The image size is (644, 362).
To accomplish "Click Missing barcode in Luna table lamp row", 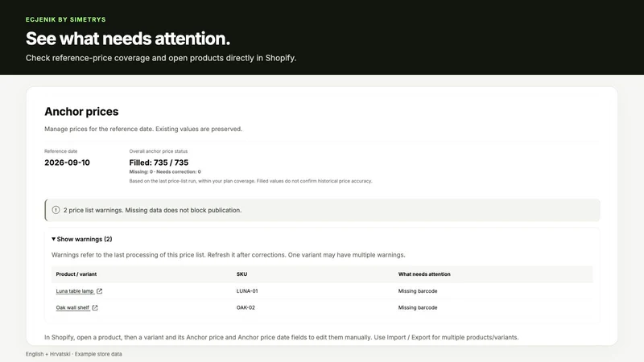I will 418,291.
